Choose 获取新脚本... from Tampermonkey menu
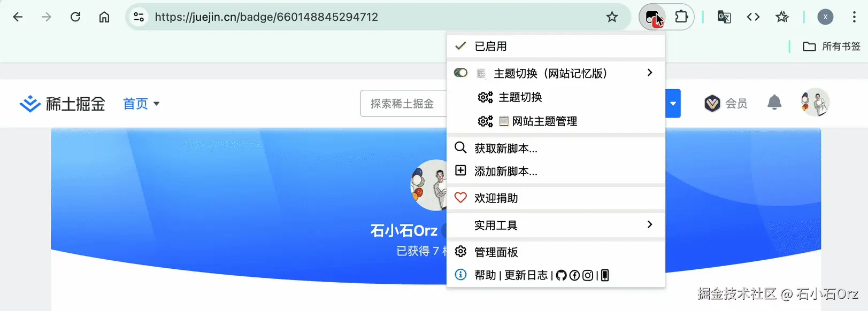 pos(556,148)
